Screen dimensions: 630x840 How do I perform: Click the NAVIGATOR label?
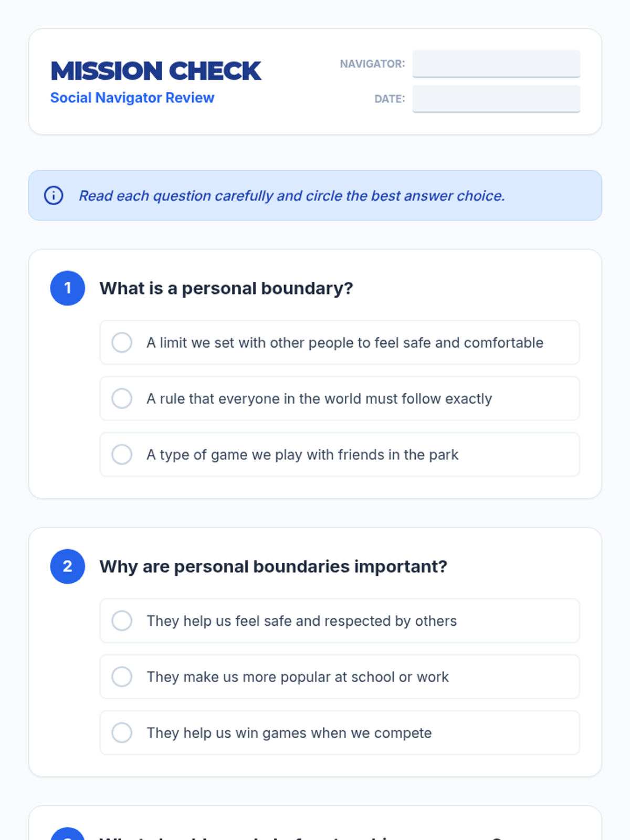(x=372, y=64)
